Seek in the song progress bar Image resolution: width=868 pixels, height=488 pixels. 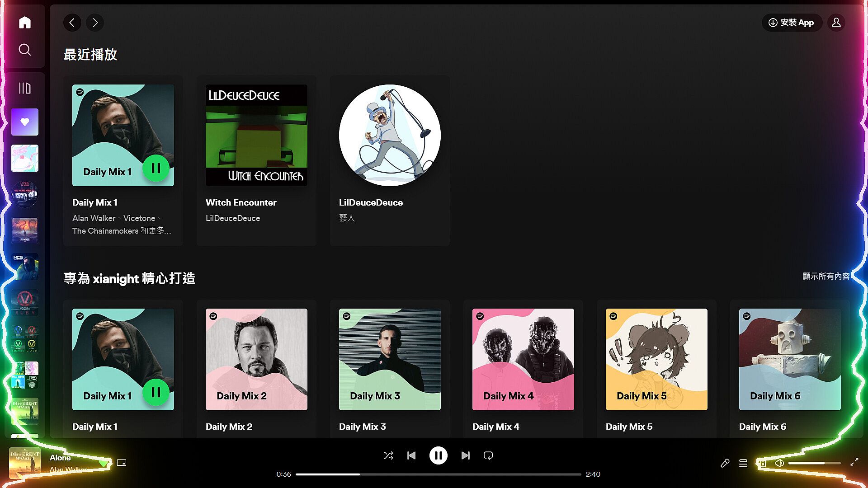pyautogui.click(x=438, y=474)
